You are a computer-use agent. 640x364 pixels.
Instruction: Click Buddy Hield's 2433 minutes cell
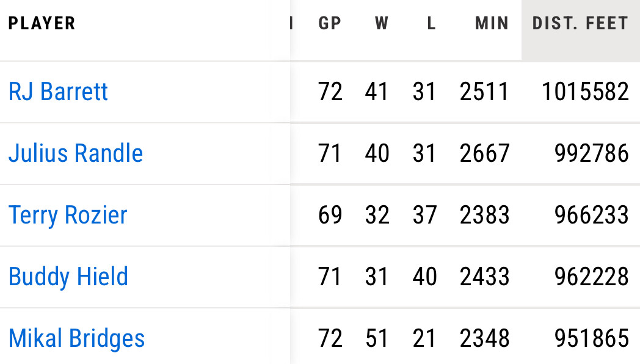[484, 277]
